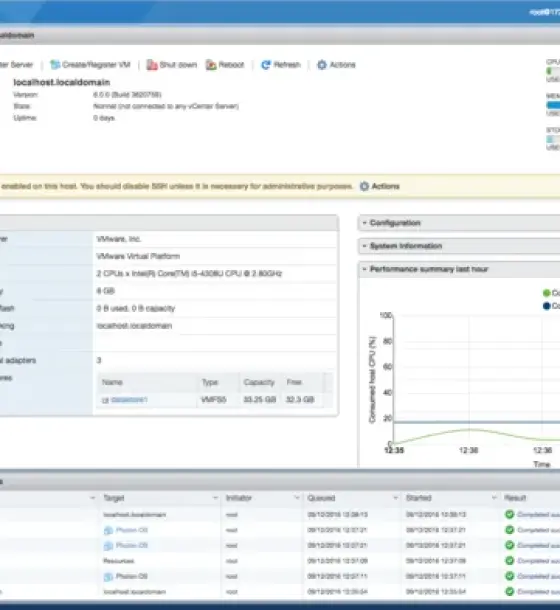Viewport: 560px width, 610px height.
Task: Select the 'VMware, Inc.' manufacturer value
Action: [x=118, y=239]
